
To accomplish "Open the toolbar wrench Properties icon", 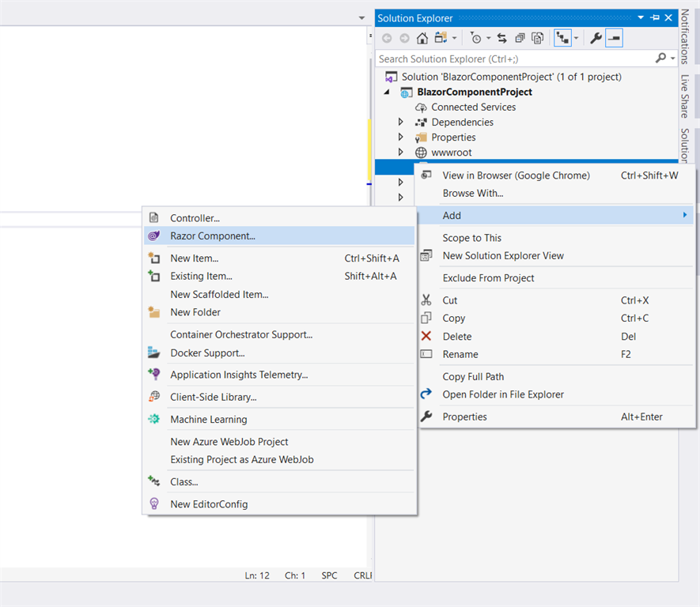I will [x=596, y=39].
